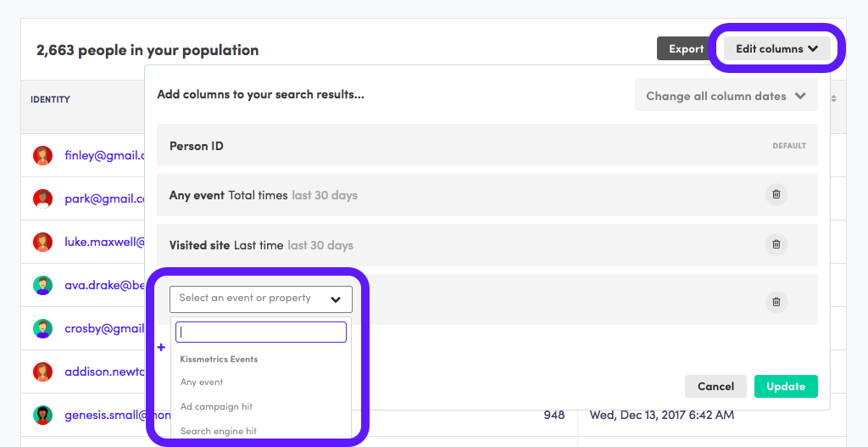Click avatar beside crosby@gmail
Viewport: 868px width, 447px height.
point(42,328)
